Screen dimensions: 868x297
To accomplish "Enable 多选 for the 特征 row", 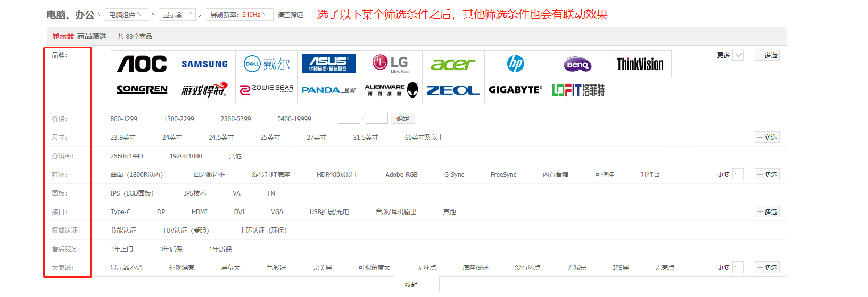I will click(x=767, y=174).
